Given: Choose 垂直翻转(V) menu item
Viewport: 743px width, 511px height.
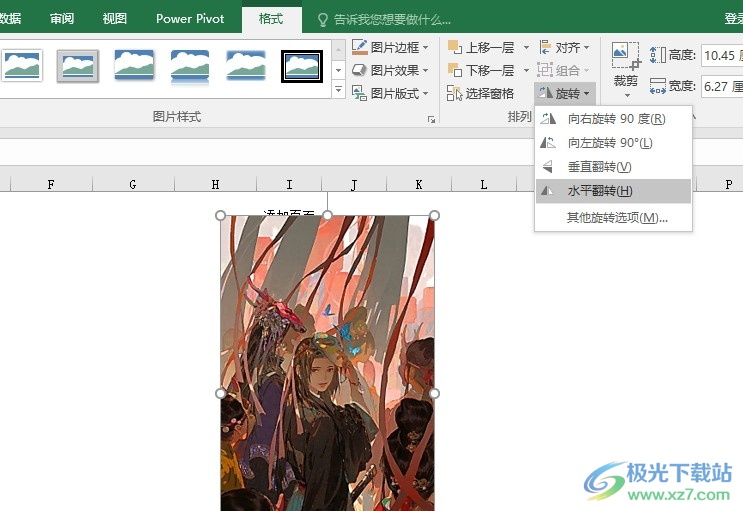Looking at the screenshot, I should coord(613,167).
